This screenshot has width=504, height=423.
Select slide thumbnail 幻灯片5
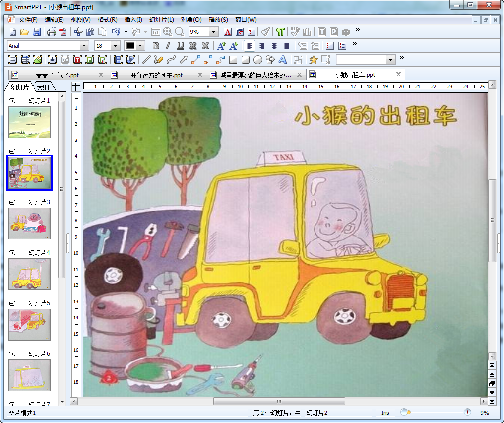coord(30,325)
